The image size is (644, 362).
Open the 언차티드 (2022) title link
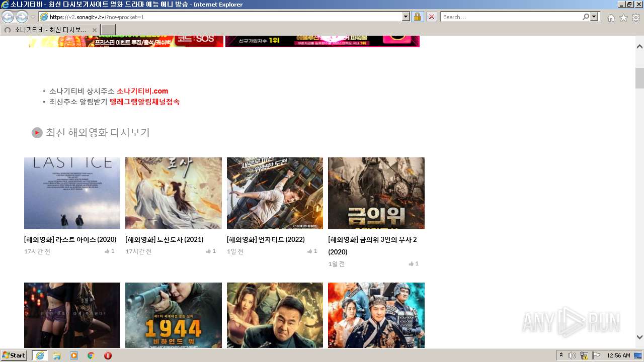(x=266, y=239)
